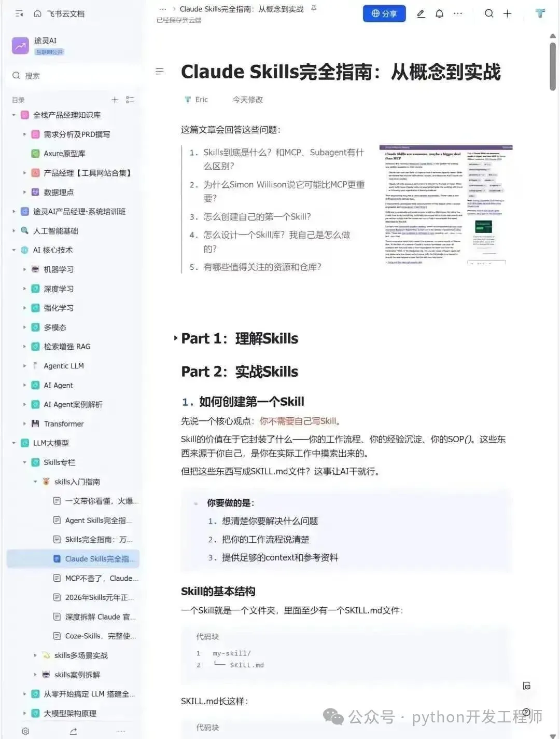Collapse the Skills专栏 tree node
560x739 pixels.
click(x=24, y=462)
